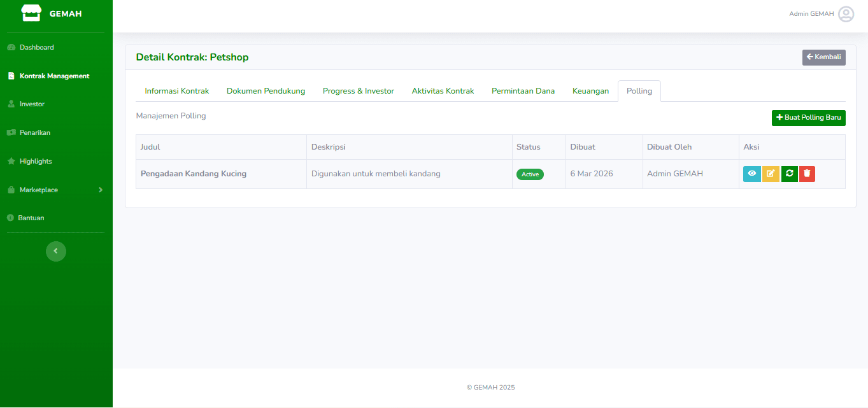
Task: Click the Kembali back button
Action: pos(823,57)
